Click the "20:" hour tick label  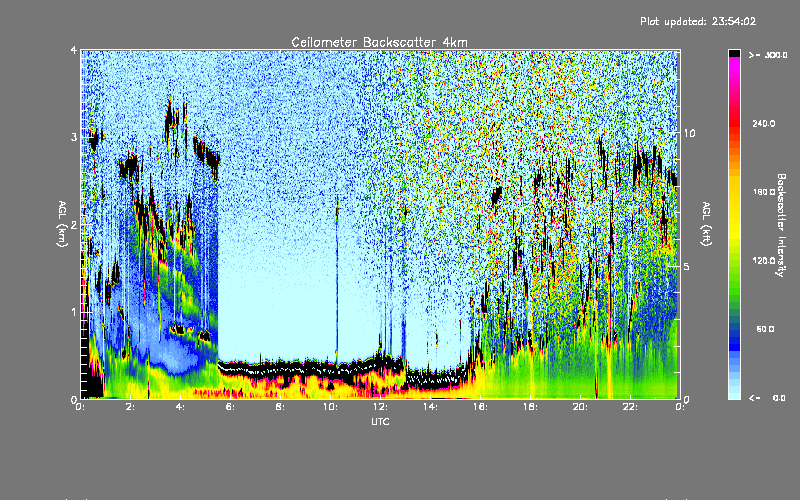580,407
